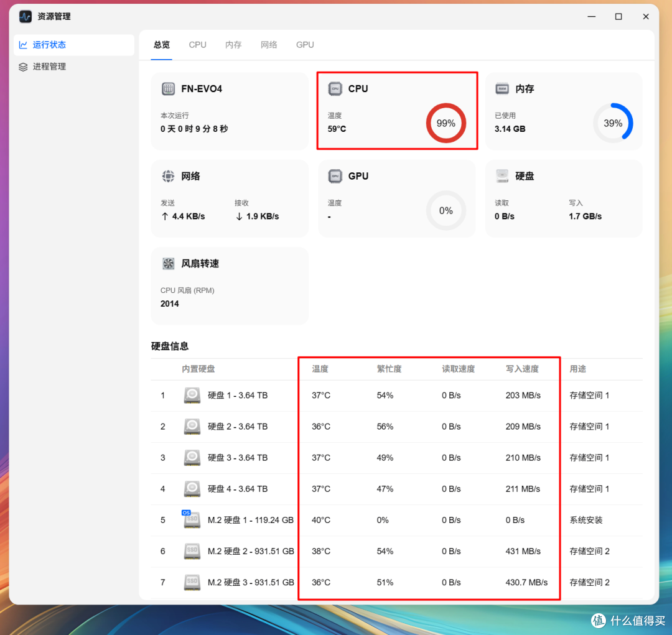Image resolution: width=672 pixels, height=635 pixels.
Task: Click the 1.7 GB/s disk write value
Action: (585, 216)
